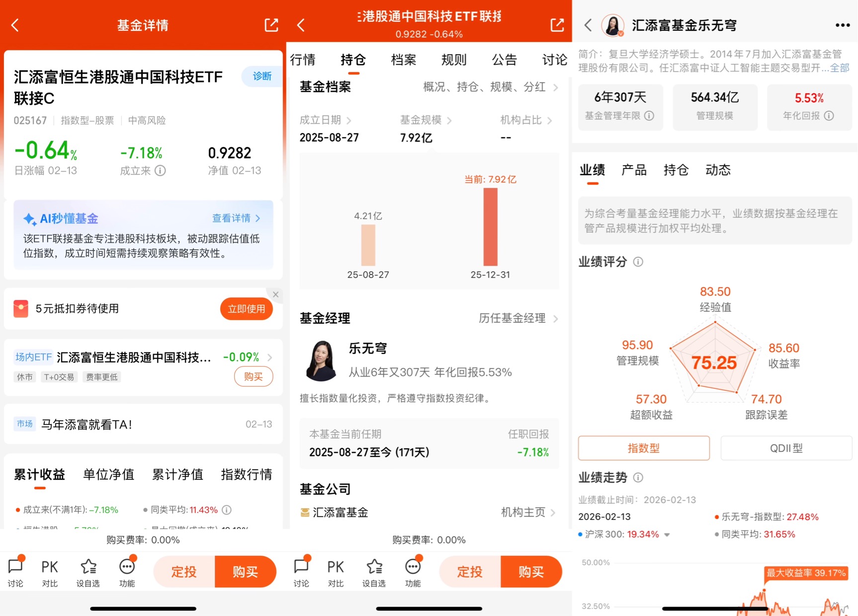Open 机构占比 detail chevron
This screenshot has width=858, height=616.
click(x=549, y=120)
